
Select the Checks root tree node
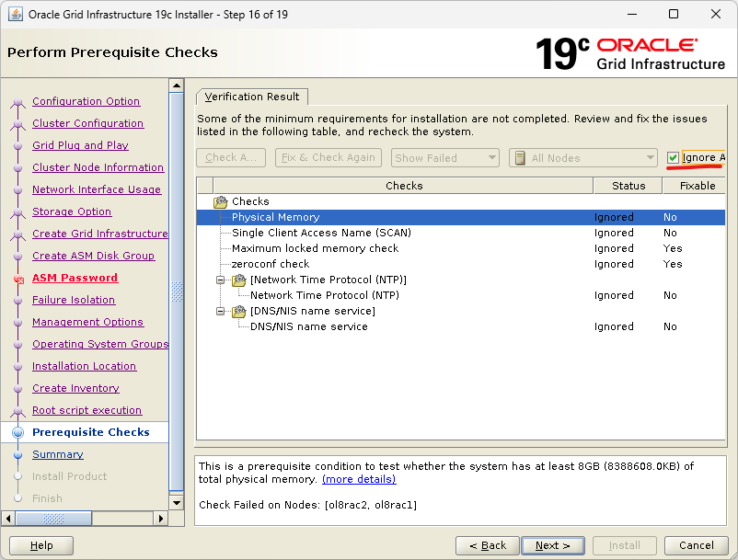(x=250, y=201)
